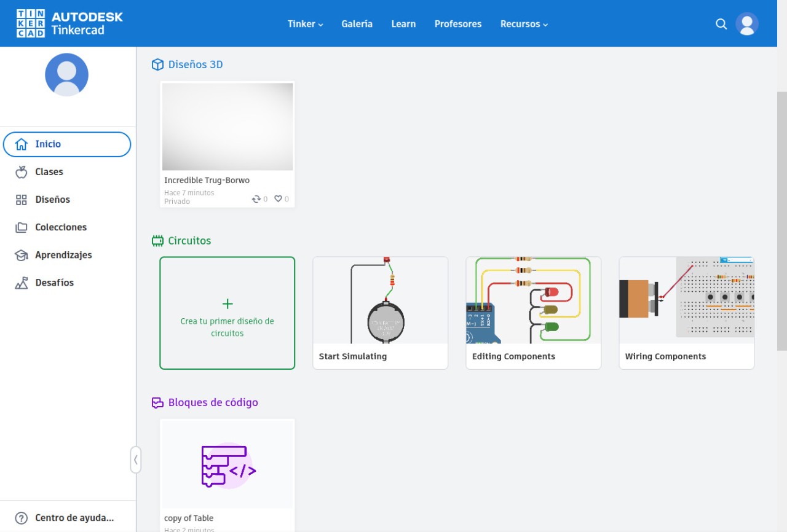Expand the Tinker dropdown menu
787x532 pixels.
[305, 24]
